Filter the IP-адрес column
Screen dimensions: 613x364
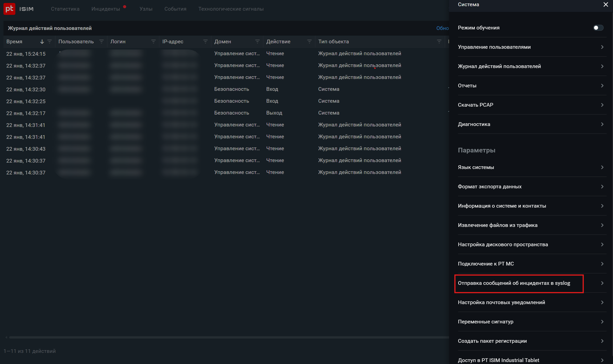pyautogui.click(x=205, y=41)
